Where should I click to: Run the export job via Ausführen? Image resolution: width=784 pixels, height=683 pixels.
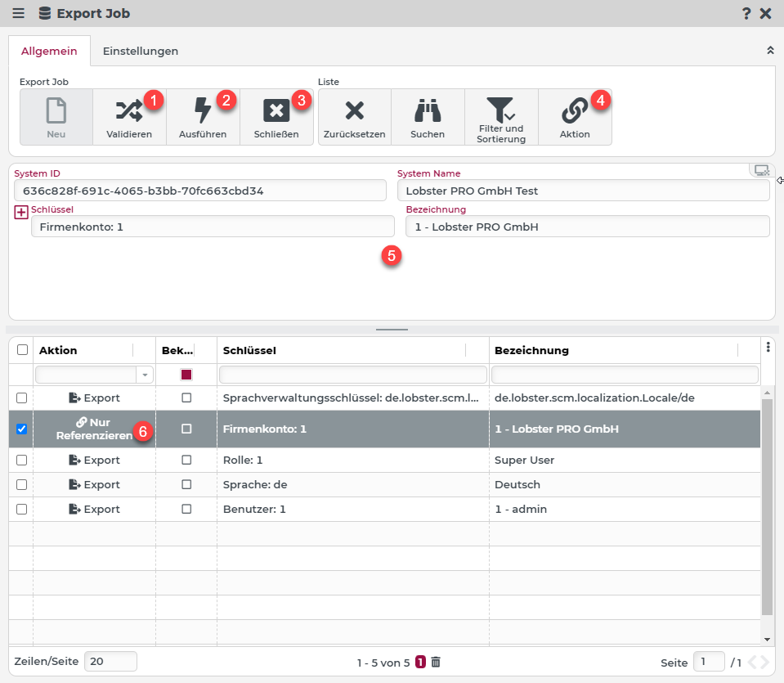(203, 117)
